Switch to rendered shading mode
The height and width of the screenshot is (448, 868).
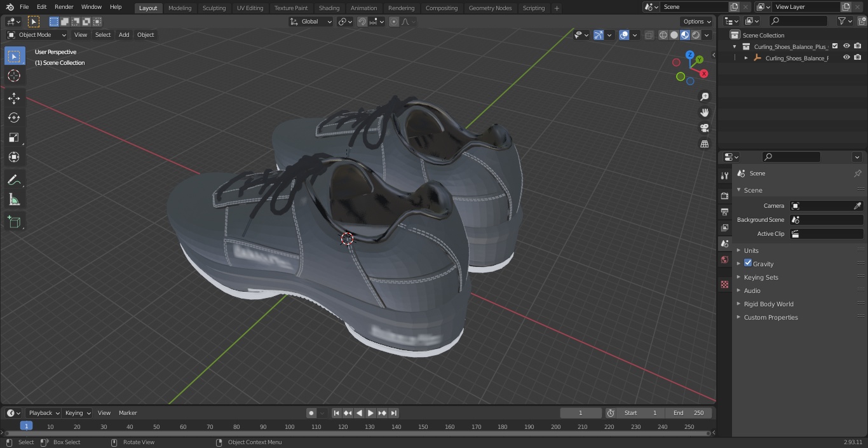696,35
